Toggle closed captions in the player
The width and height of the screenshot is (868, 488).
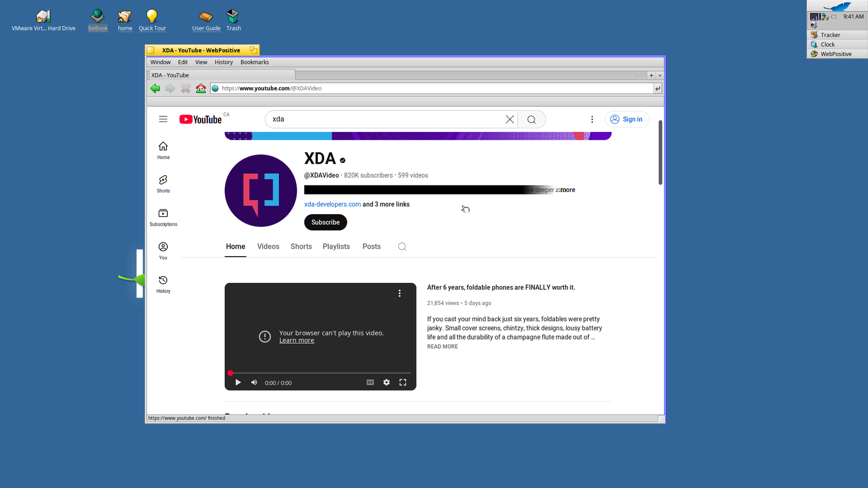click(x=370, y=382)
